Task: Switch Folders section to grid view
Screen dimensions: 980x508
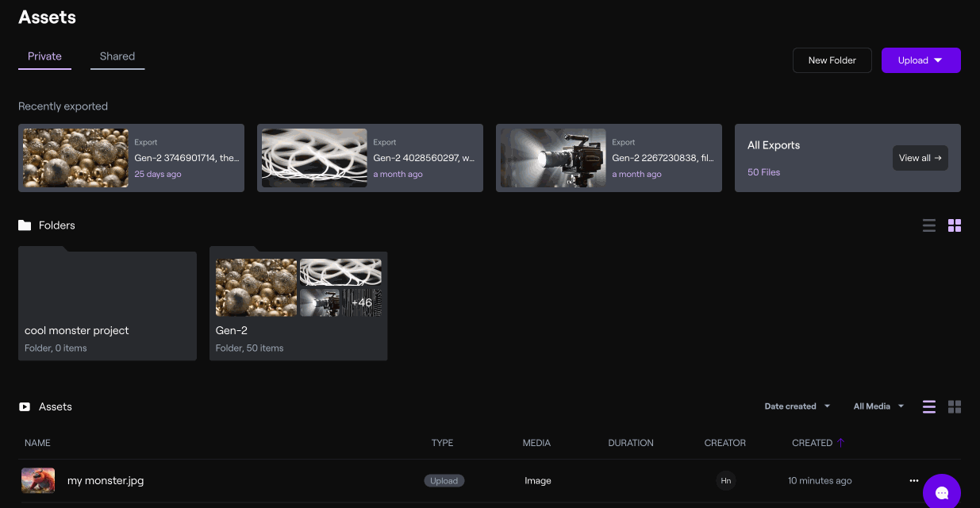Action: pos(955,225)
